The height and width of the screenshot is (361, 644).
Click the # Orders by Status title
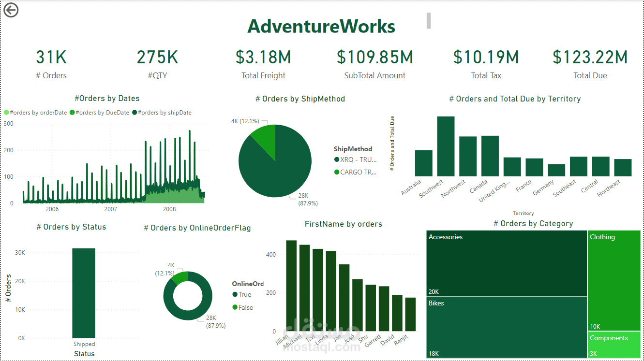coord(71,227)
